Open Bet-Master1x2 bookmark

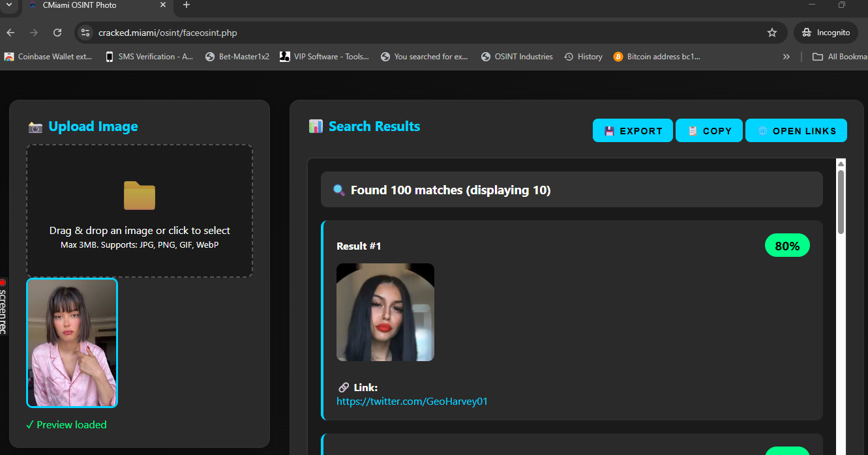tap(237, 57)
